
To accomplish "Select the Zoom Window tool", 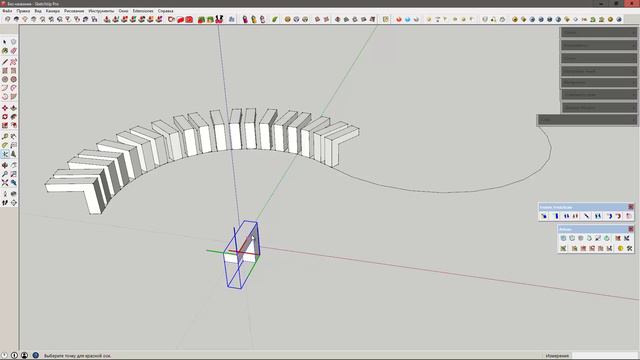I will (x=13, y=174).
